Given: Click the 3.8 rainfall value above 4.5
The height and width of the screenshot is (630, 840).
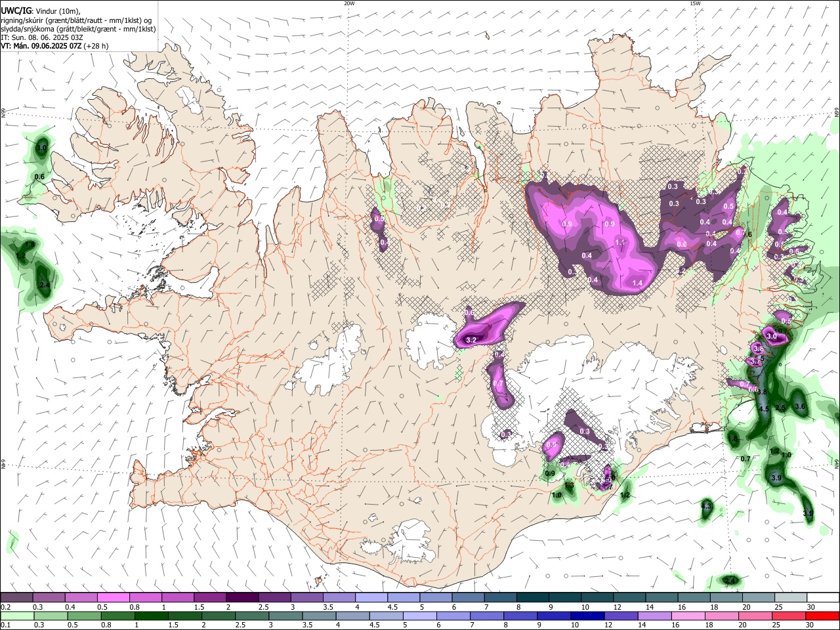Looking at the screenshot, I should 761,392.
